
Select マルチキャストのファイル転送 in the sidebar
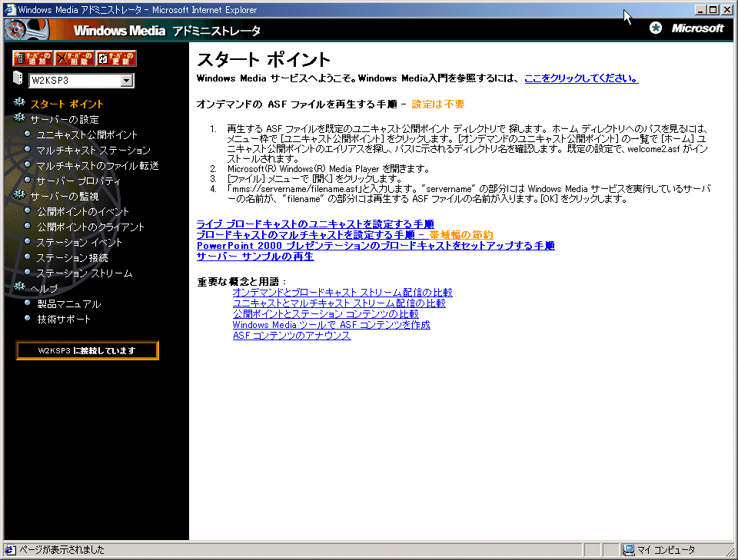98,165
